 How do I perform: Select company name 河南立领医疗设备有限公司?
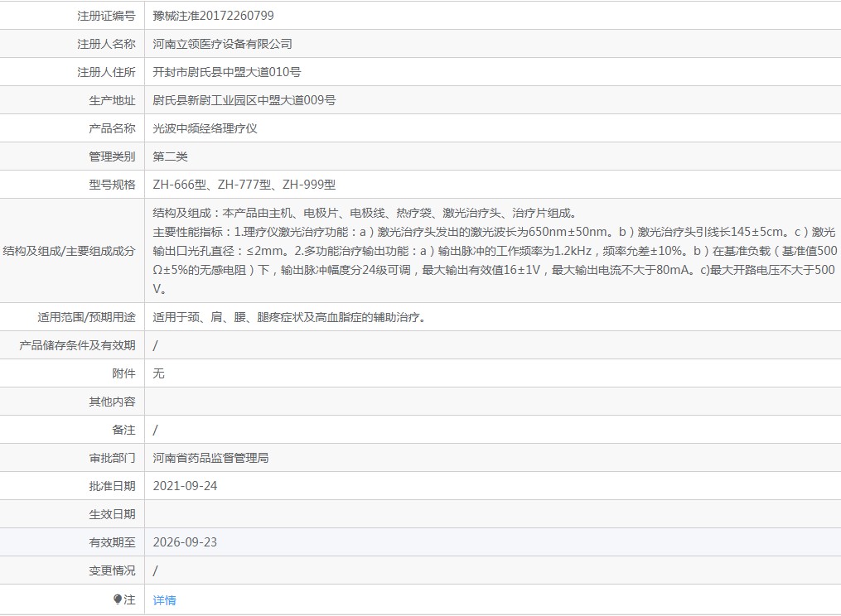pyautogui.click(x=222, y=44)
